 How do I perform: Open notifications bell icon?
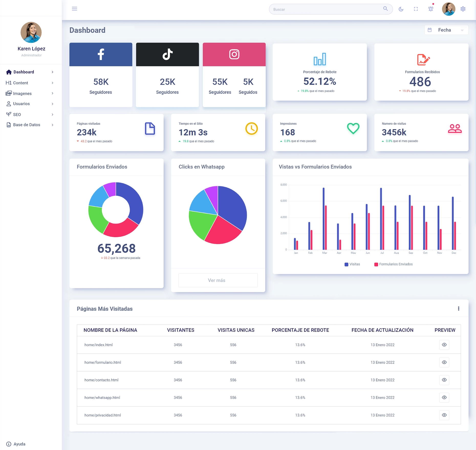coord(431,9)
